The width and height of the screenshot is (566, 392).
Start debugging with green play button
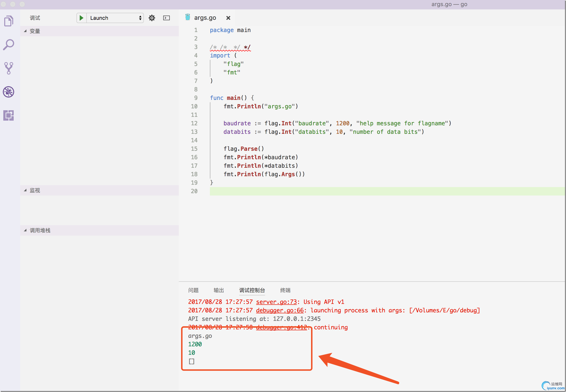81,18
